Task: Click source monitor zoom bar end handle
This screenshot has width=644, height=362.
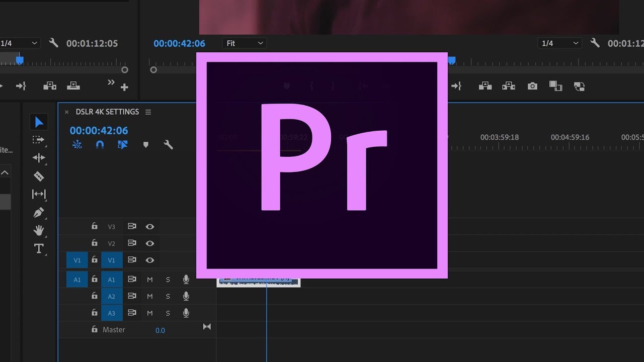Action: coord(125,70)
